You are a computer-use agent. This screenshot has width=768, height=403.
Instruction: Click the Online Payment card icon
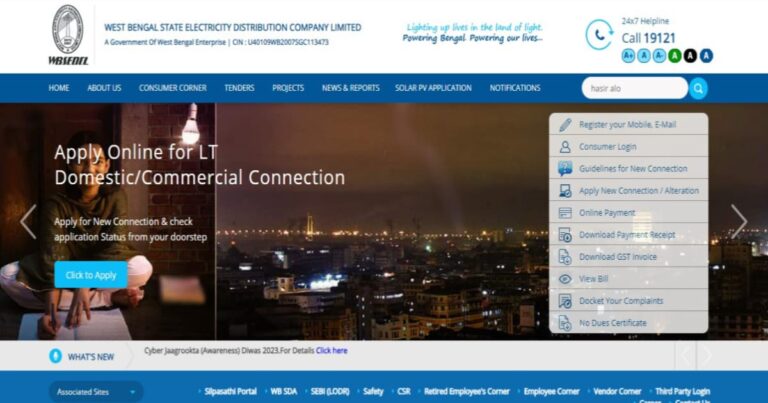pos(565,213)
